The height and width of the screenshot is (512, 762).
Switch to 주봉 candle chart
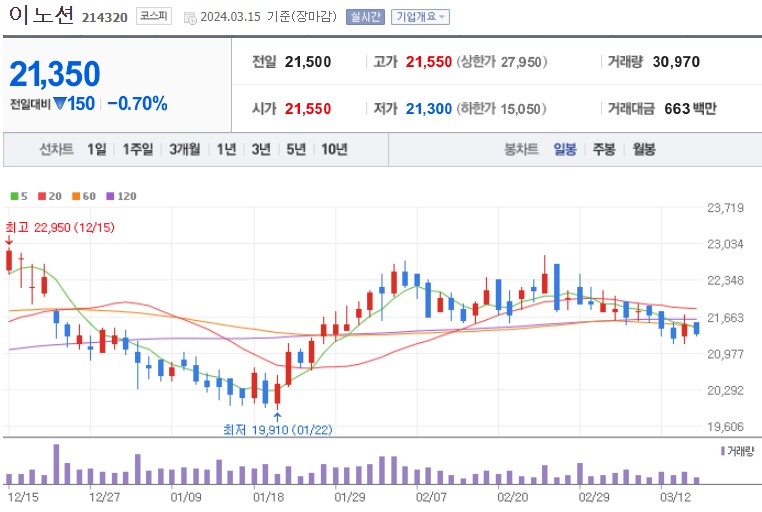tap(604, 149)
